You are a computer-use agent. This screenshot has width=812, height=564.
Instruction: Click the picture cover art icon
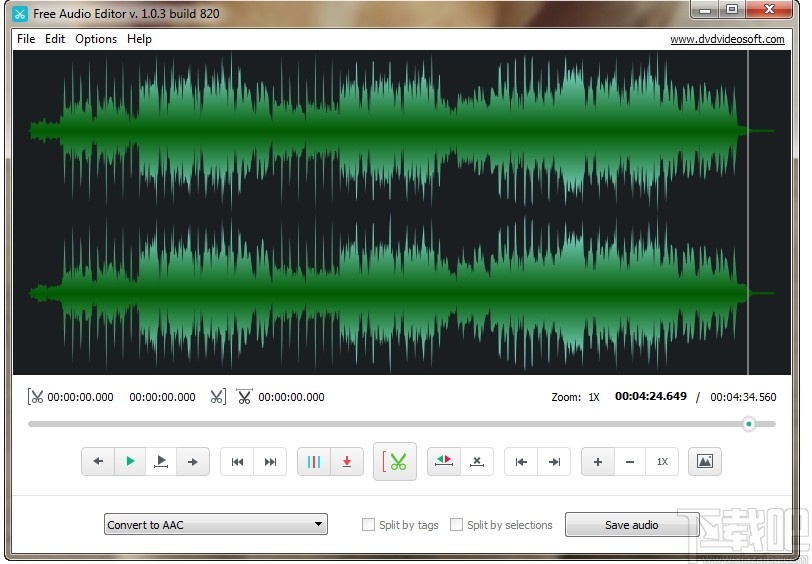[x=704, y=461]
